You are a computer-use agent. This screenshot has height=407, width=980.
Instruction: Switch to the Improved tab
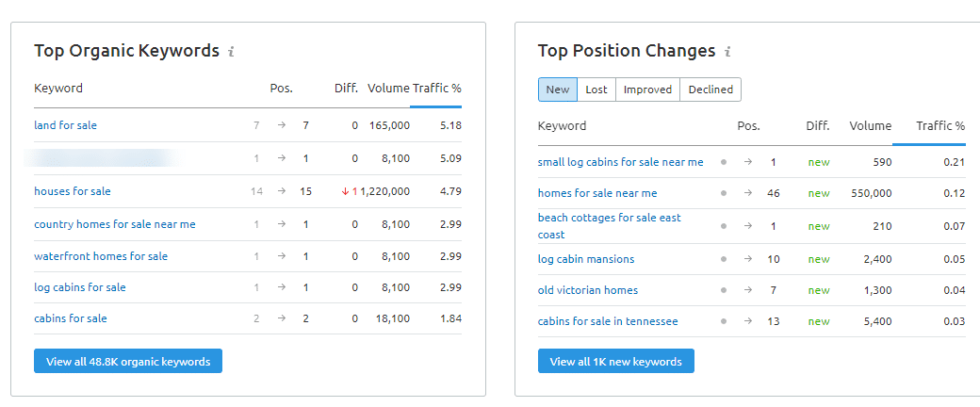click(647, 90)
